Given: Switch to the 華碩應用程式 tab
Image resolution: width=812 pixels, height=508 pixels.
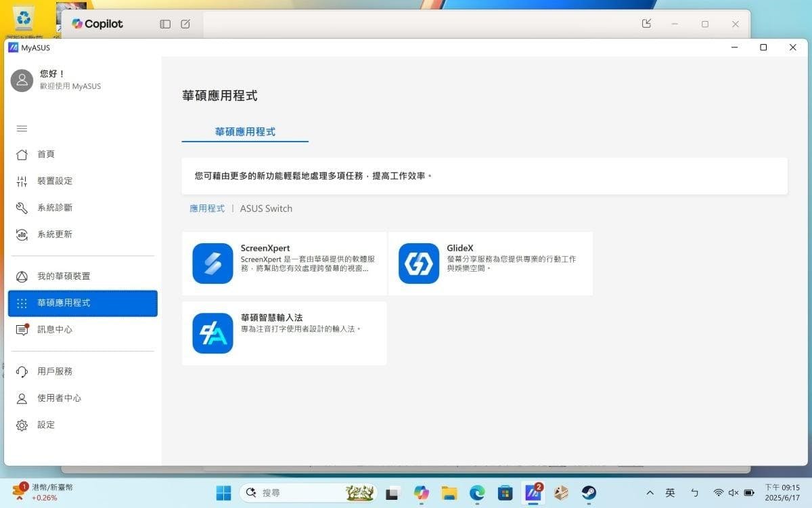Looking at the screenshot, I should click(245, 131).
